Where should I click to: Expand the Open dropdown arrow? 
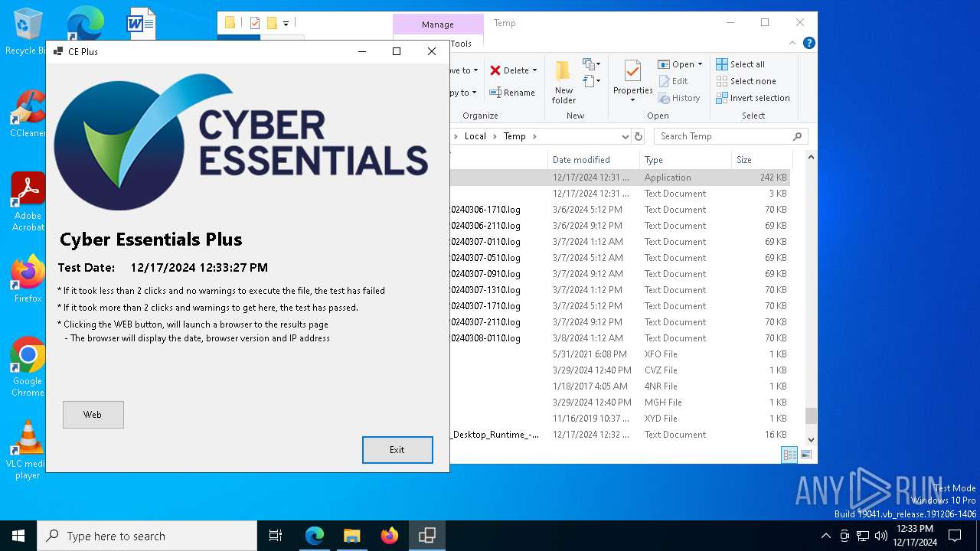point(700,64)
